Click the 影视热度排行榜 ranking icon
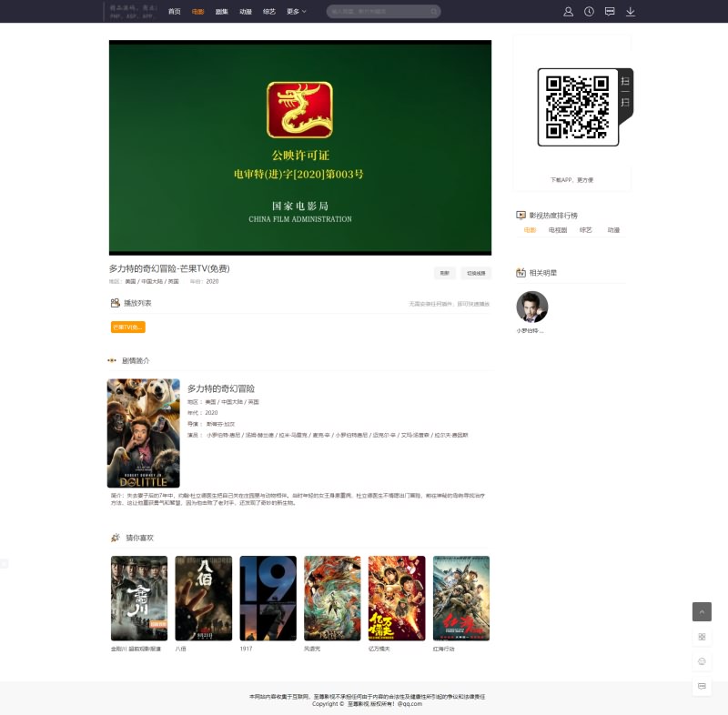The height and width of the screenshot is (715, 728). point(521,215)
